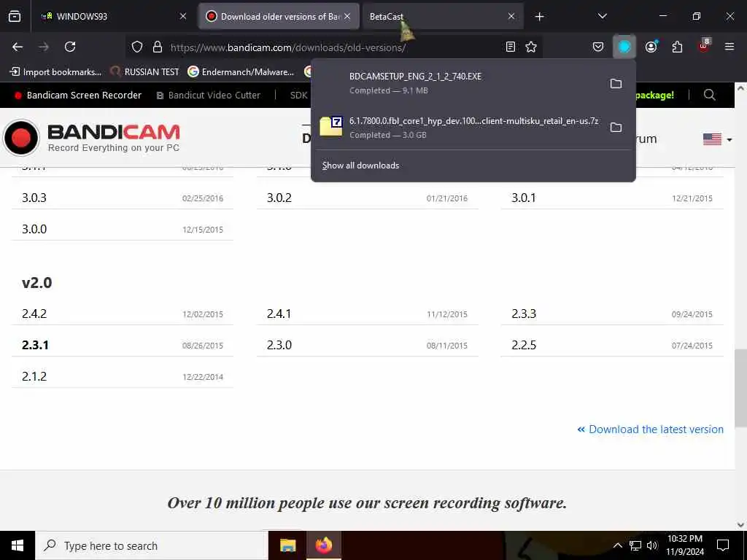
Task: Download Bandicam version 2.4.2
Action: (x=34, y=314)
